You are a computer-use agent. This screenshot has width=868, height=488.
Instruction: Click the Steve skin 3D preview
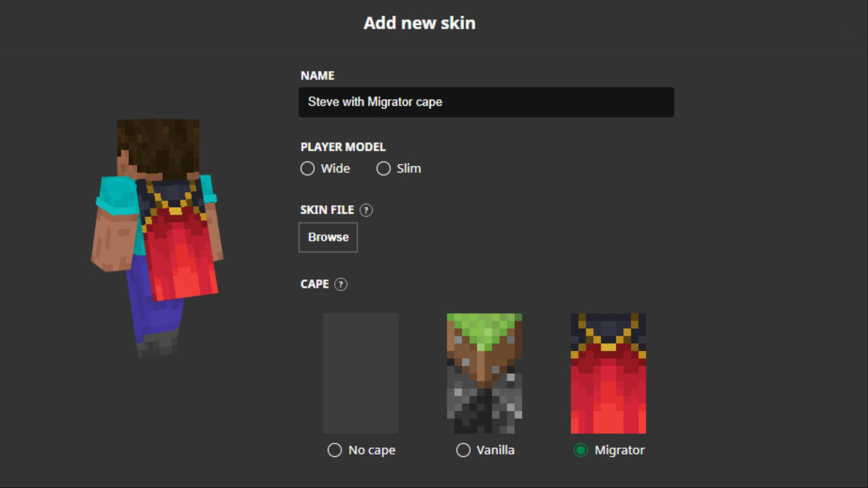157,238
